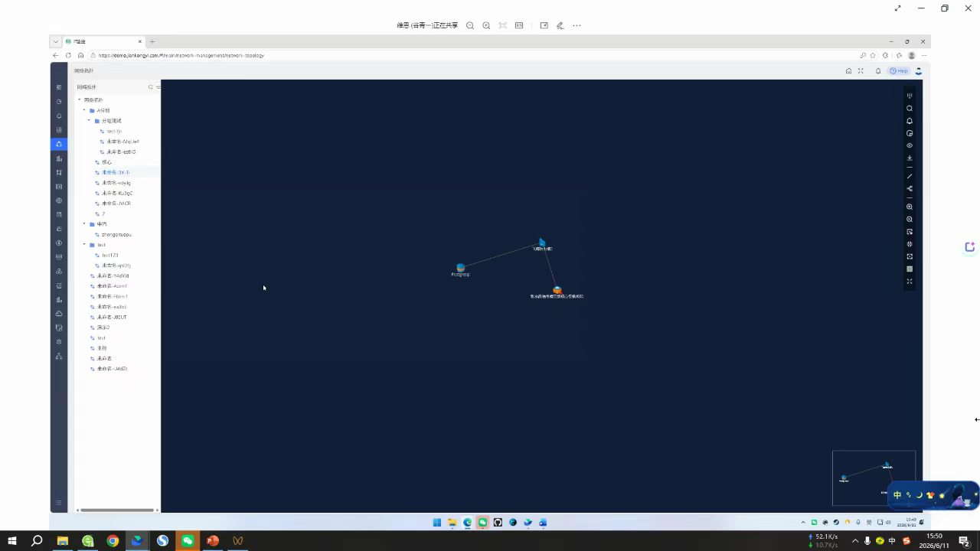Click the share nodes icon in the canvas toolbar
Image resolution: width=980 pixels, height=551 pixels.
pos(910,189)
